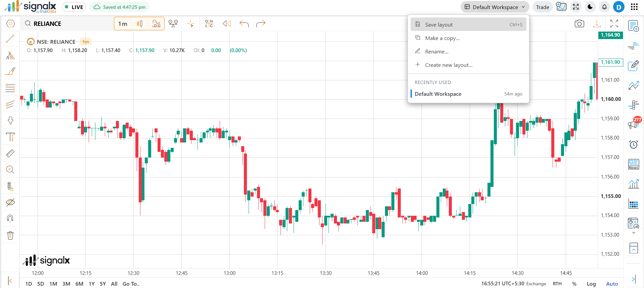This screenshot has height=288, width=644.
Task: Click the RELIANCE symbol search field
Action: (x=67, y=24)
